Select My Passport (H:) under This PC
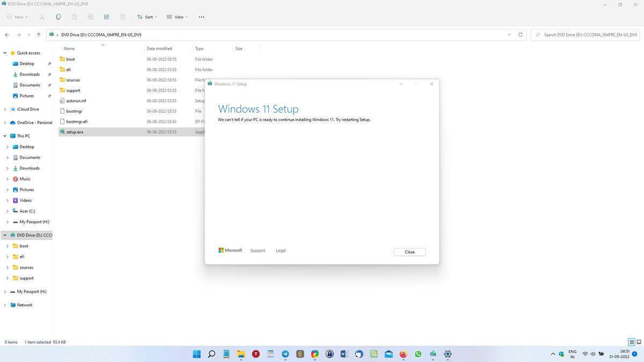The height and width of the screenshot is (362, 644). tap(34, 222)
